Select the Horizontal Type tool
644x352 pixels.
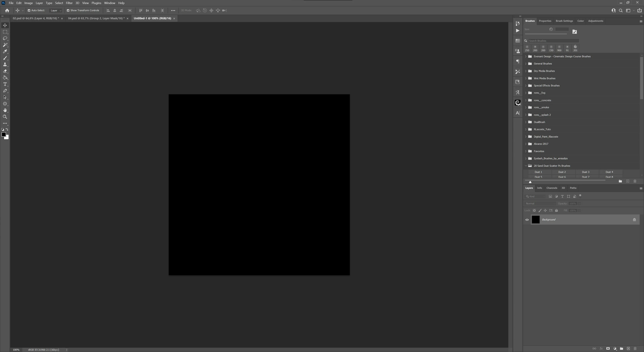click(5, 84)
